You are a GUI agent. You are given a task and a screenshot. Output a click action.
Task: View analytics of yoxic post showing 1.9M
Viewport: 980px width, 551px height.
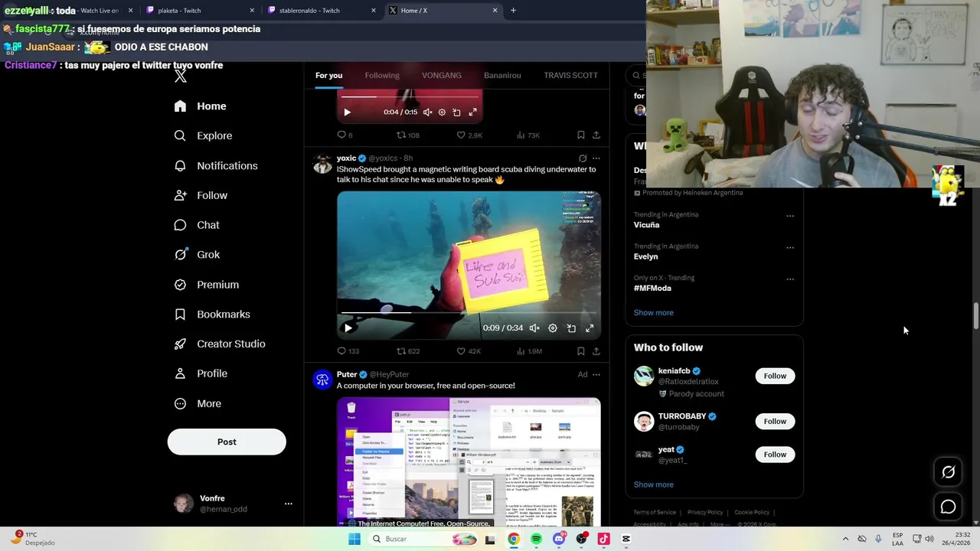529,351
